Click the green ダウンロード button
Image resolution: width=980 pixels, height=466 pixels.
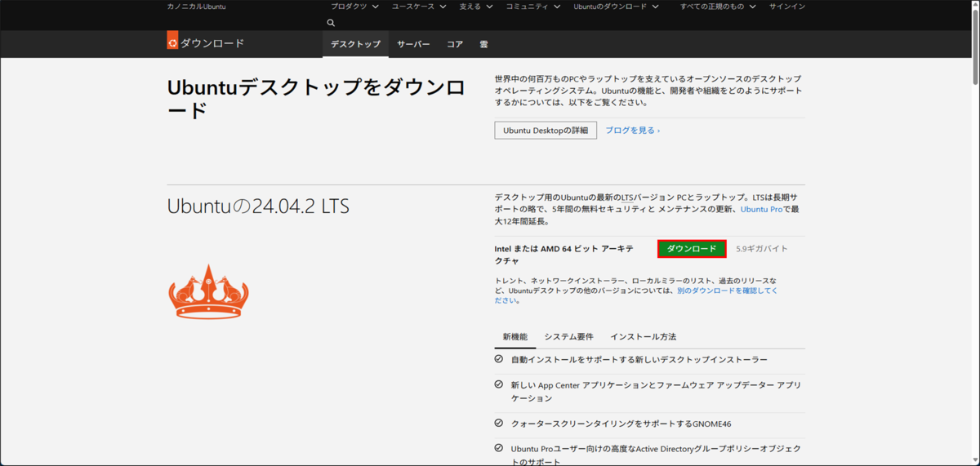tap(692, 249)
